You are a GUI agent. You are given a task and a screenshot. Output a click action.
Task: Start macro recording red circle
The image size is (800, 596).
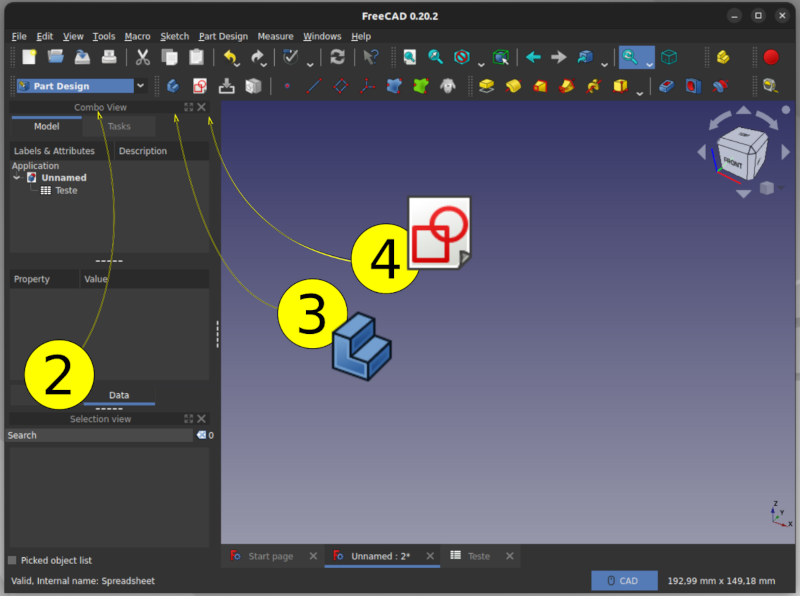point(771,57)
